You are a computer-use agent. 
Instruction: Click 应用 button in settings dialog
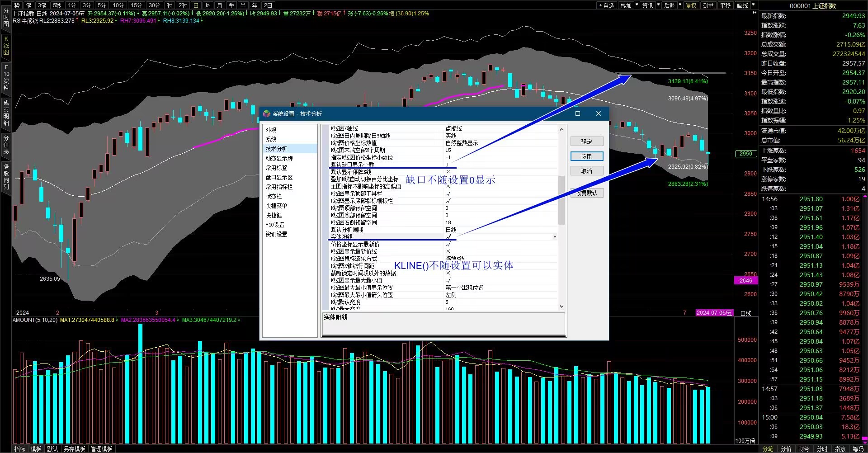click(x=586, y=156)
